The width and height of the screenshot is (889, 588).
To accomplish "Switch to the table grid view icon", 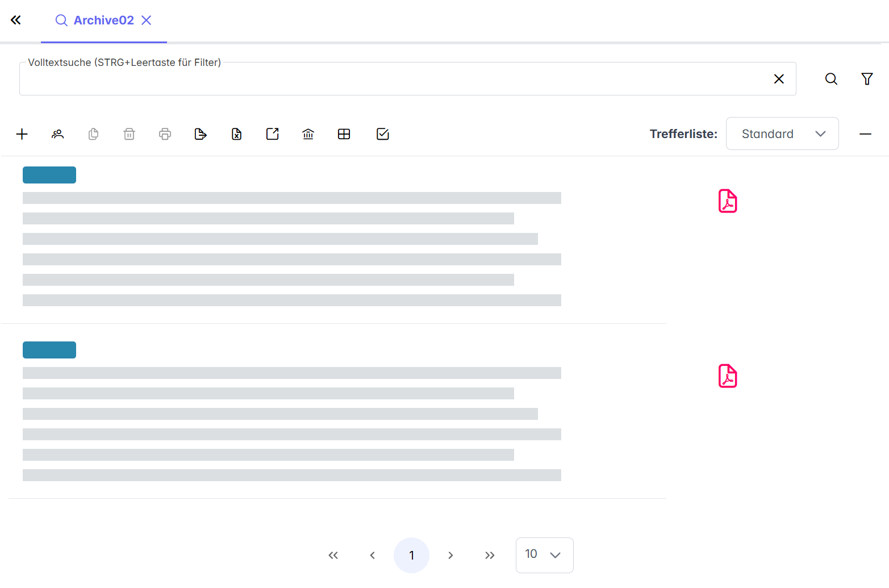I will [x=344, y=134].
